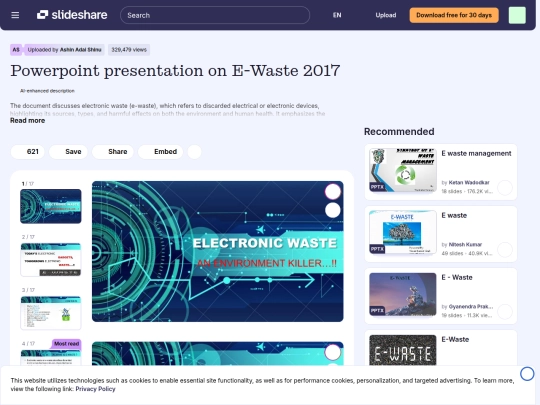Click the Most read badge
The width and height of the screenshot is (540, 405).
coord(66,344)
